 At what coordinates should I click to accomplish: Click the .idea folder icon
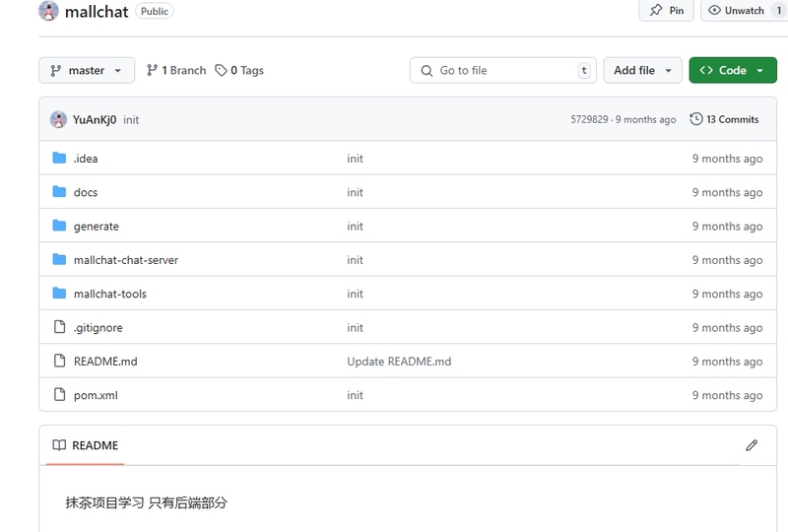pyautogui.click(x=59, y=158)
